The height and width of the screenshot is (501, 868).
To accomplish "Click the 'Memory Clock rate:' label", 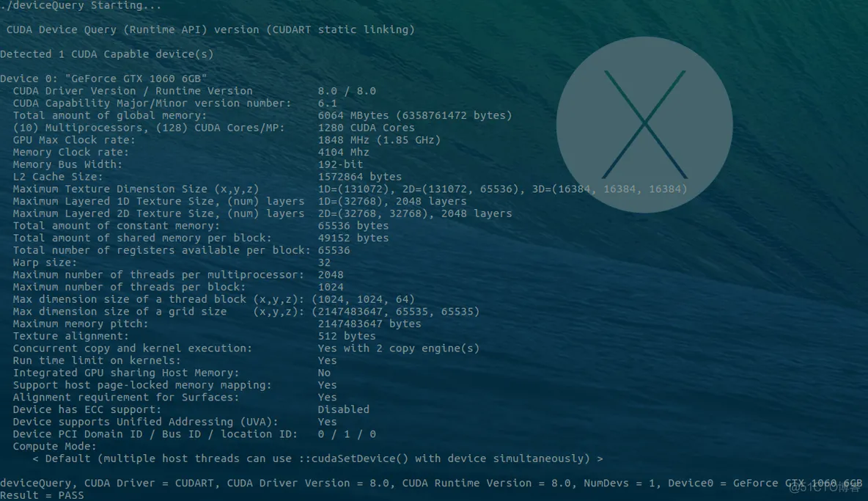I will coord(71,152).
